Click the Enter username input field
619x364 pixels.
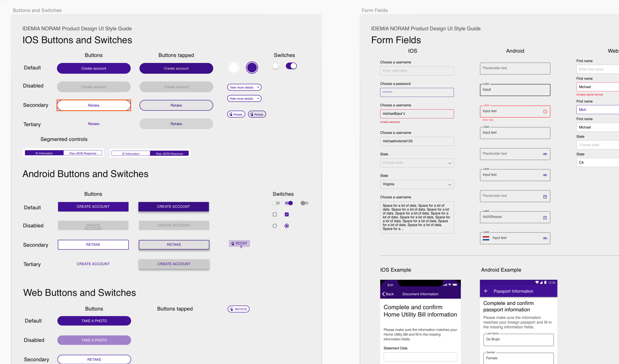tap(417, 71)
